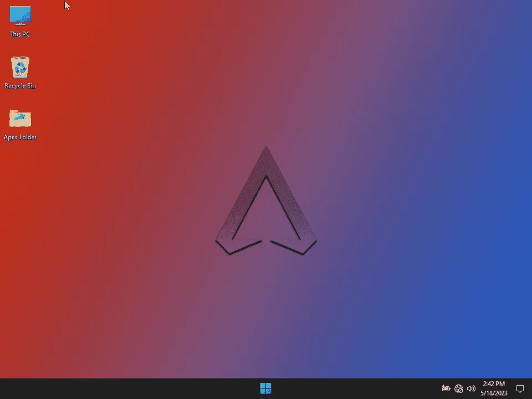Open the volume speaker tray icon
Image resolution: width=532 pixels, height=399 pixels.
click(x=471, y=388)
